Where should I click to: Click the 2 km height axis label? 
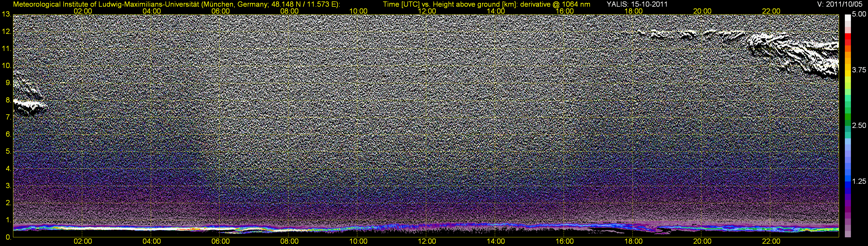pos(8,203)
